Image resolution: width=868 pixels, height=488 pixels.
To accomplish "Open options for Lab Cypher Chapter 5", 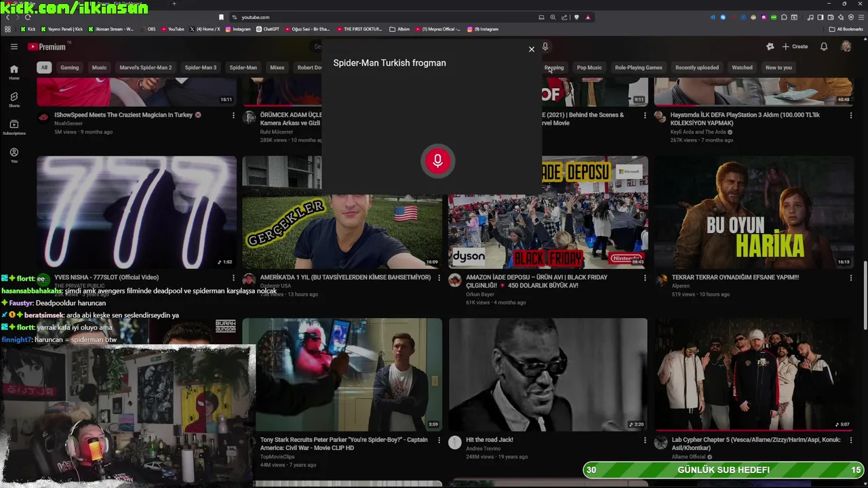I will coord(851,441).
